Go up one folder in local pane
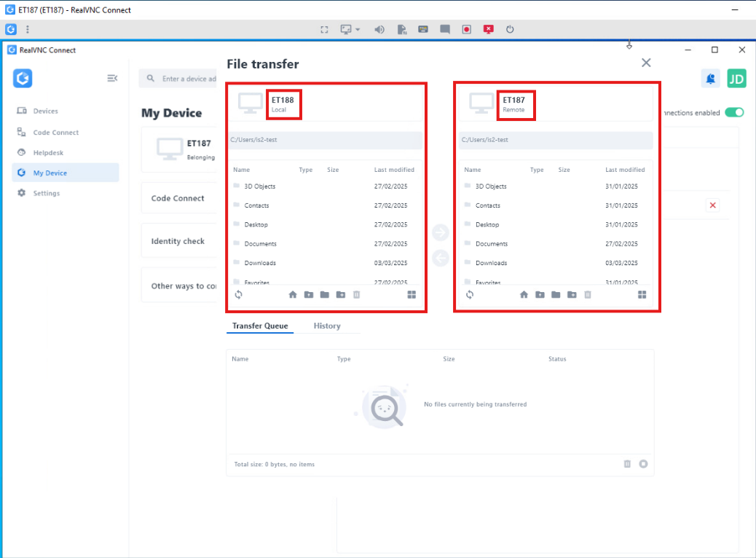Image resolution: width=756 pixels, height=558 pixels. (309, 295)
